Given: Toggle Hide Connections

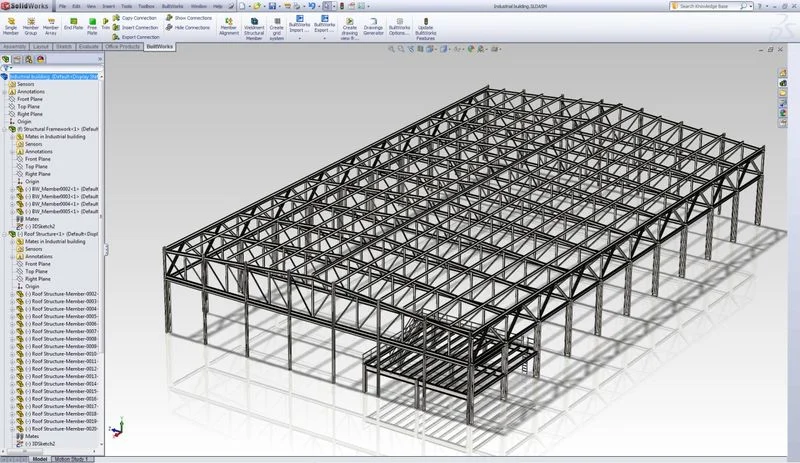Looking at the screenshot, I should pyautogui.click(x=190, y=28).
